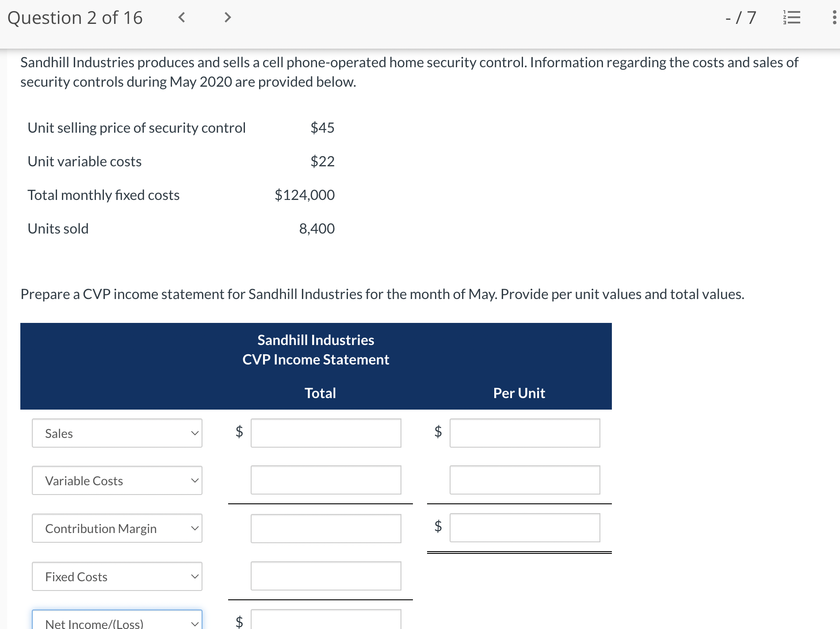Click the Contribution Margin Per Unit input field
Screen dimensions: 840x629
coord(525,528)
